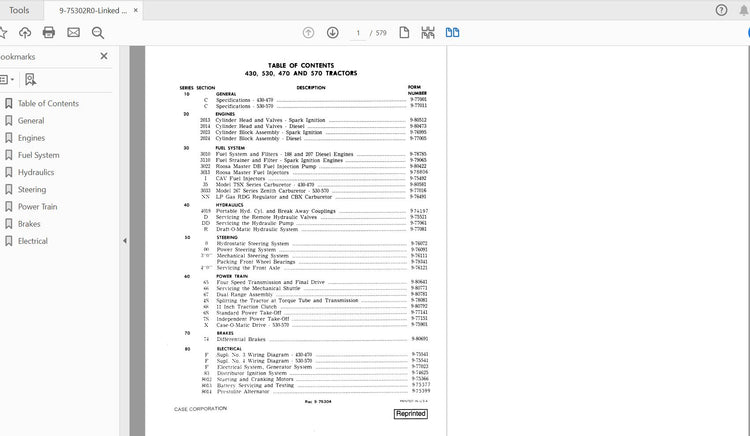The height and width of the screenshot is (436, 750).
Task: Click 'Draft-O-Matic Hydraulic System' entry
Action: [257, 229]
